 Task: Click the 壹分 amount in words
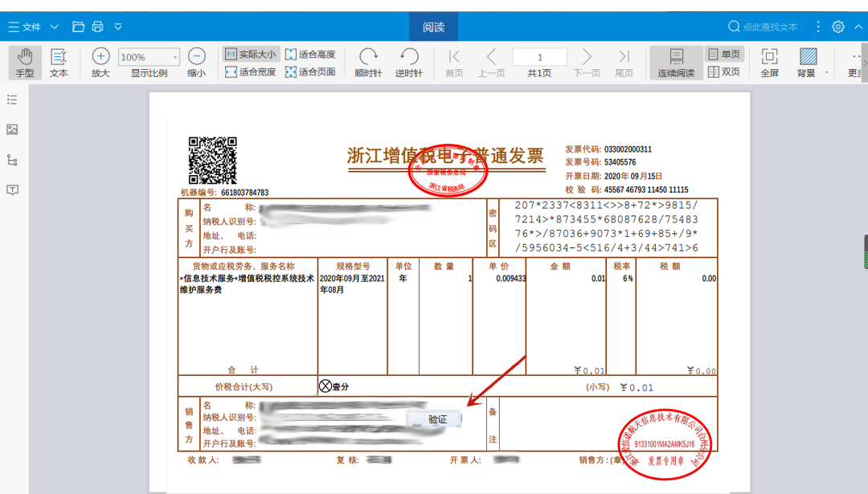tap(341, 386)
